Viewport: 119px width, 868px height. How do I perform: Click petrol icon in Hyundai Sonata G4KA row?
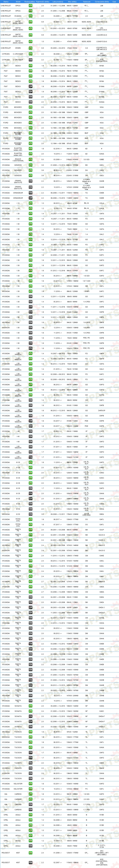click(31, 706)
